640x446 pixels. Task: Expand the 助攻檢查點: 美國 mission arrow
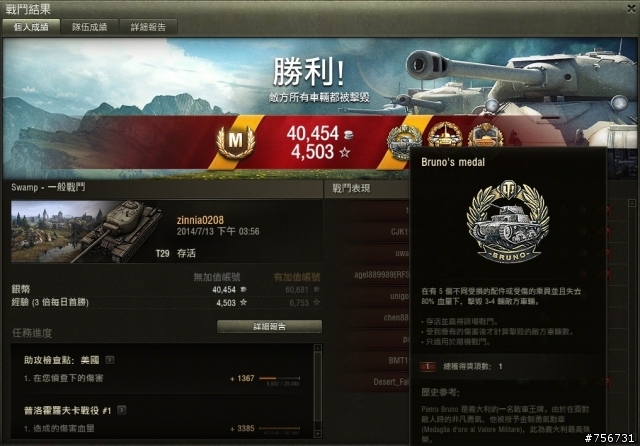(110, 360)
